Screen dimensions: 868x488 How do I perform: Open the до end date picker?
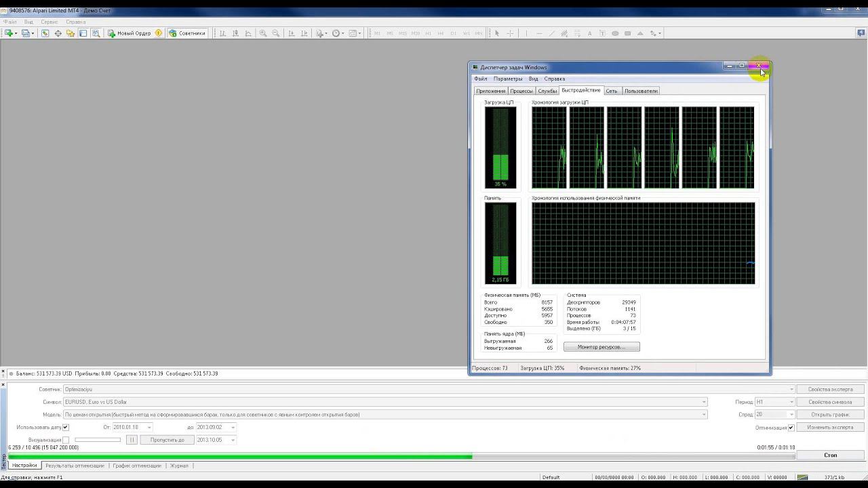[233, 428]
